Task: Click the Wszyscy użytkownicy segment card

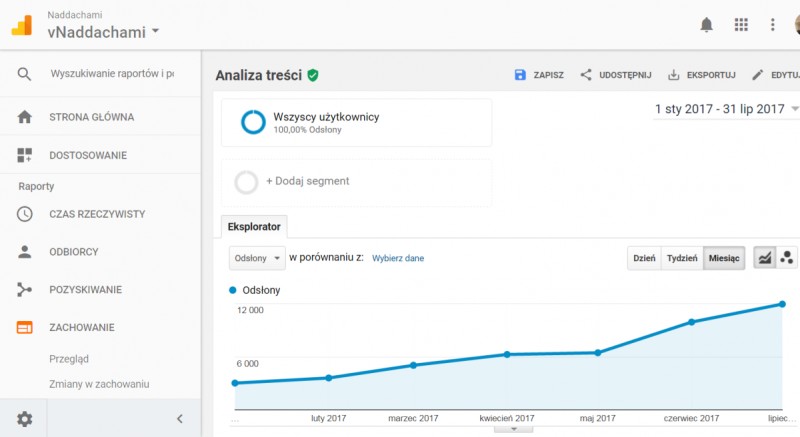Action: [357, 123]
